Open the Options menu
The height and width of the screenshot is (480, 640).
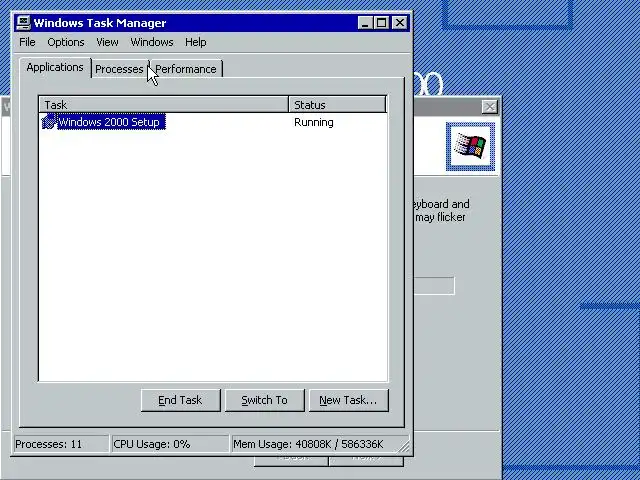pyautogui.click(x=66, y=42)
